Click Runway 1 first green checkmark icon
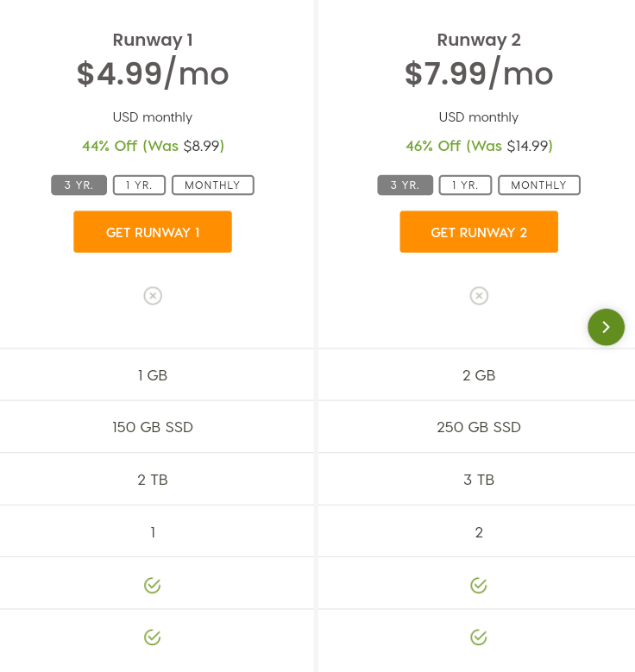Viewport: 635px width, 672px height. [152, 586]
